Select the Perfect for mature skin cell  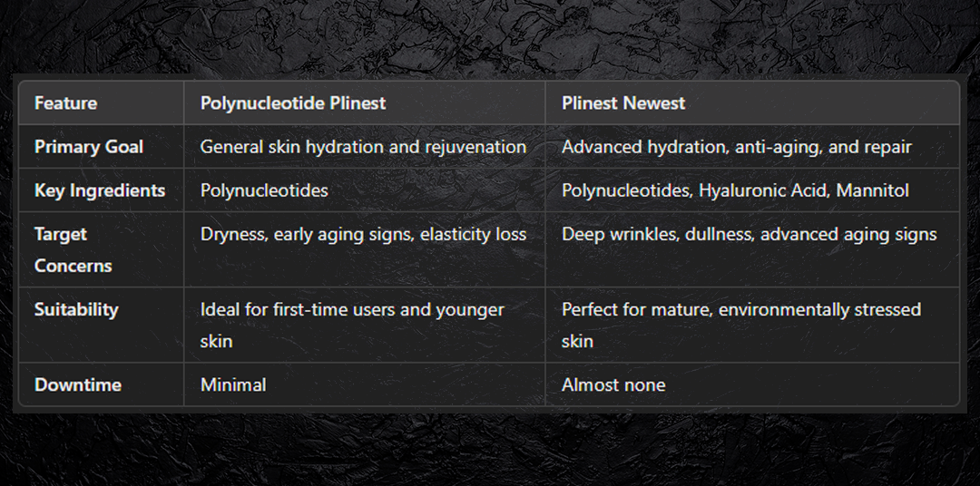pos(740,325)
